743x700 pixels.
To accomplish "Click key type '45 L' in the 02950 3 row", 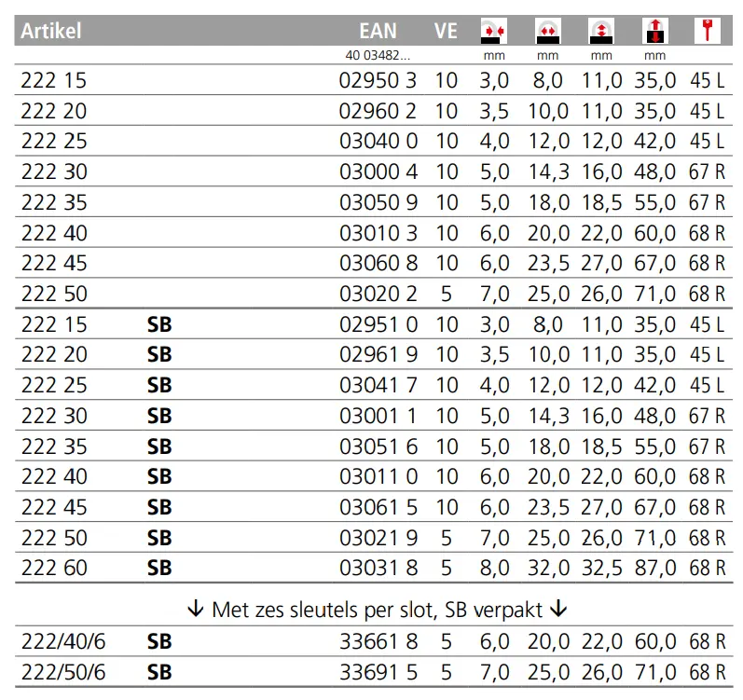I will tap(707, 80).
